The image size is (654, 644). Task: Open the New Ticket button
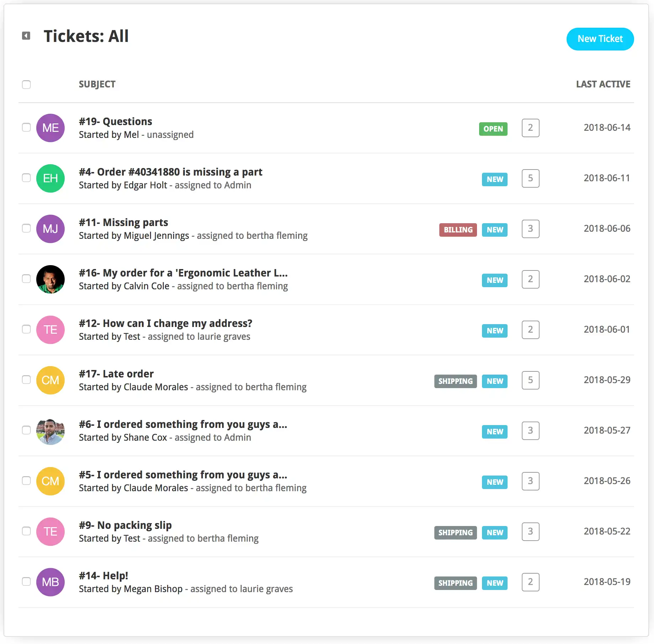click(600, 39)
